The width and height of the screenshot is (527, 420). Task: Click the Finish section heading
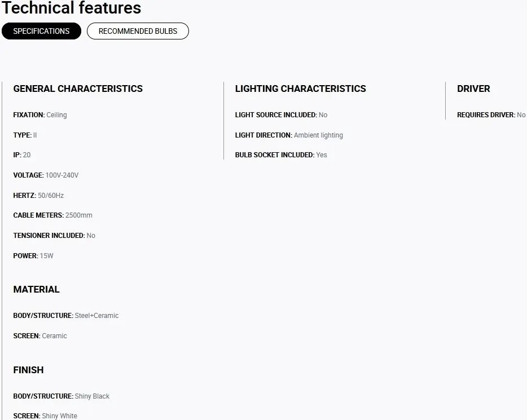point(28,370)
